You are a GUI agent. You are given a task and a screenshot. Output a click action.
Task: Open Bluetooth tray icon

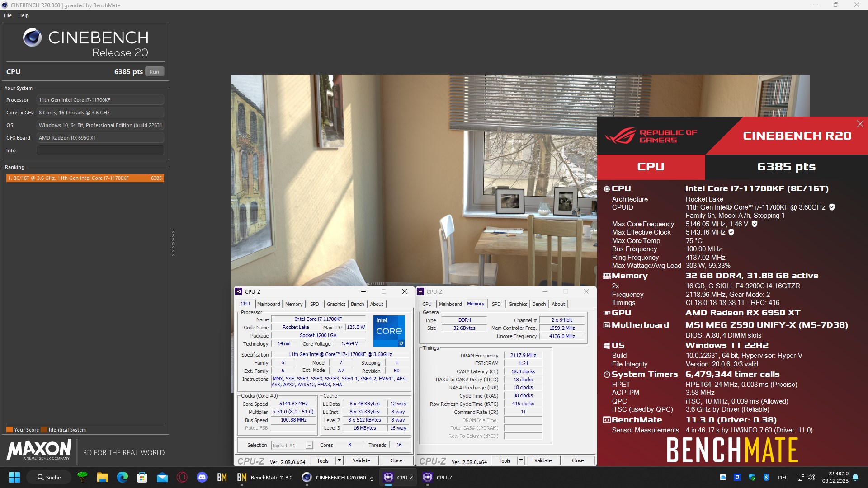coord(766,477)
